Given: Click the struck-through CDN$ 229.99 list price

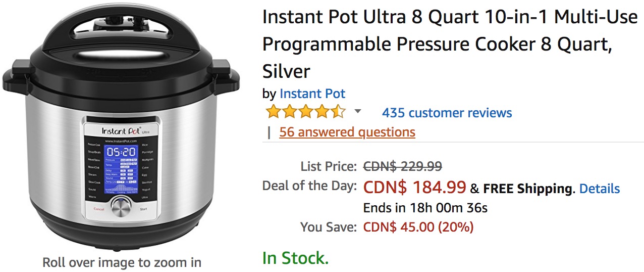Looking at the screenshot, I should (x=403, y=166).
